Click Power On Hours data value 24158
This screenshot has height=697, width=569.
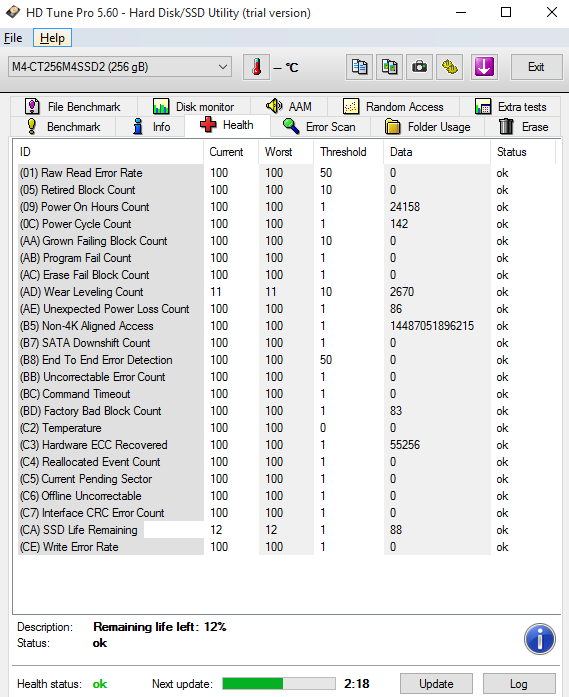[x=405, y=207]
